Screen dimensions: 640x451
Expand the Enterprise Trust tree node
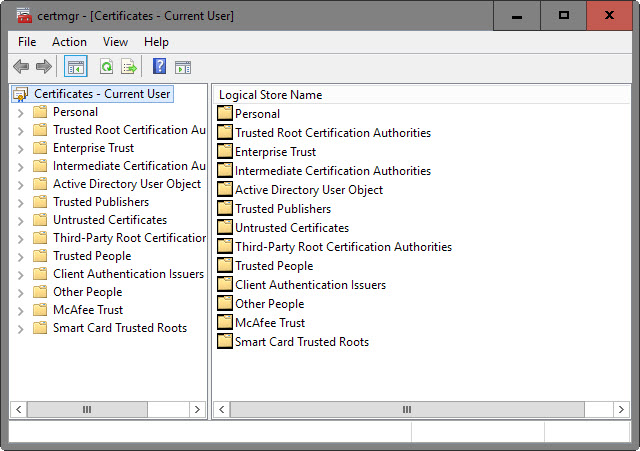(x=20, y=149)
